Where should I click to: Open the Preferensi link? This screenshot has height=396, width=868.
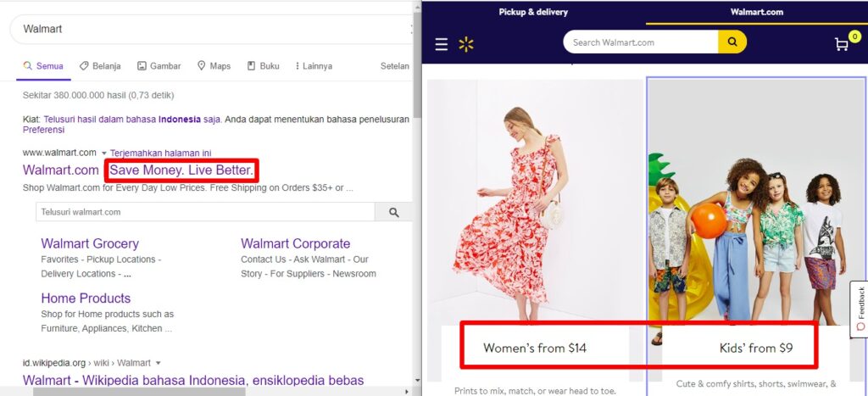[44, 130]
